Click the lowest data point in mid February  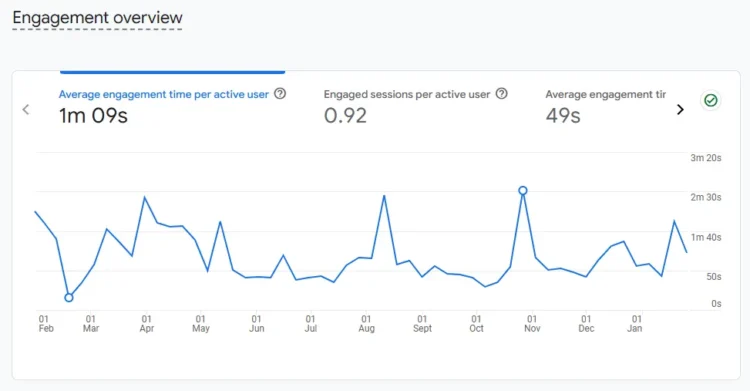point(69,298)
